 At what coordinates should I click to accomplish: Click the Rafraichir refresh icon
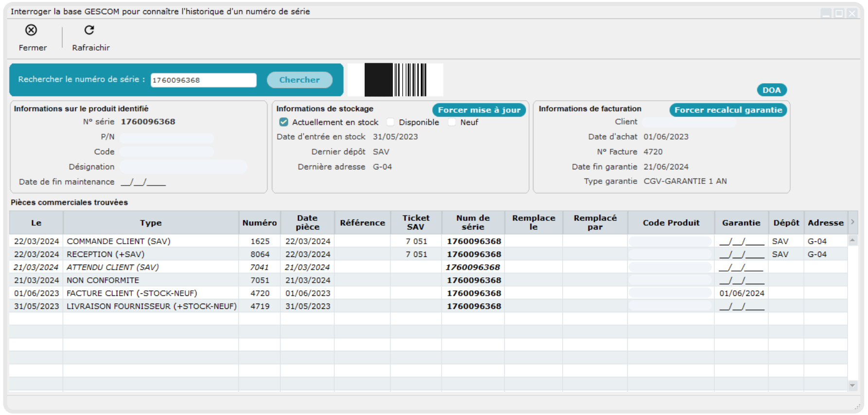(x=89, y=30)
